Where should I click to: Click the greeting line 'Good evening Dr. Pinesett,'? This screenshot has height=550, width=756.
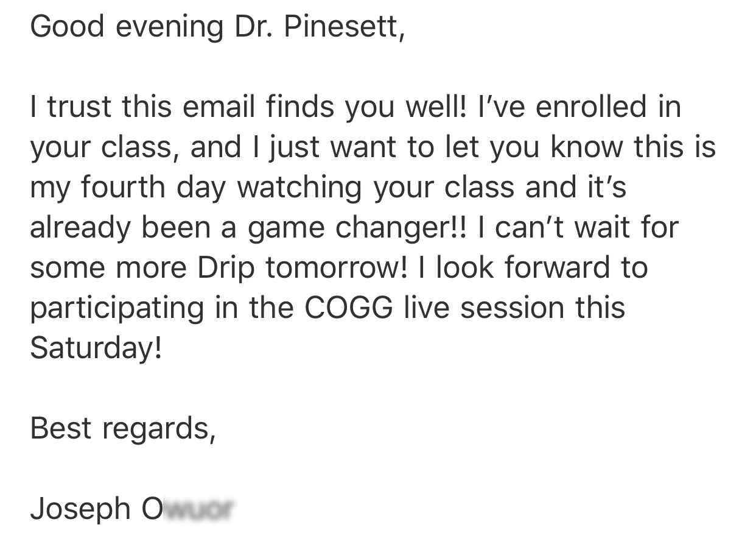[217, 27]
